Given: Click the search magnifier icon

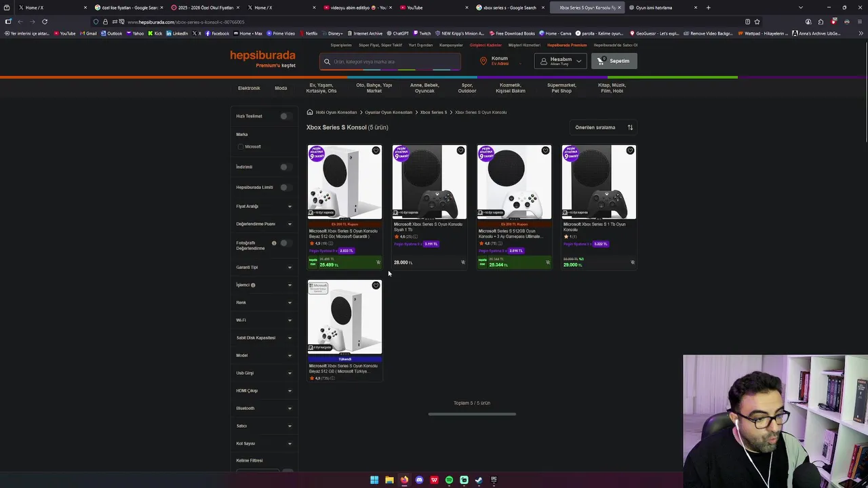Looking at the screenshot, I should (x=327, y=62).
